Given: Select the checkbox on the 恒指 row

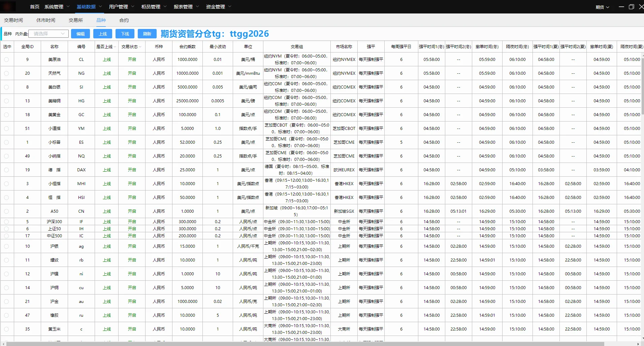Looking at the screenshot, I should click(x=6, y=197).
